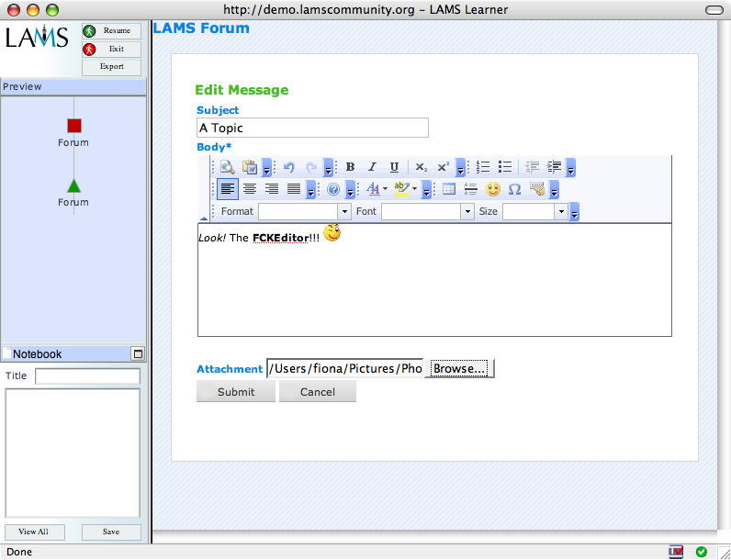Select the justify alignment button
Viewport: 731px width, 560px height.
click(294, 189)
